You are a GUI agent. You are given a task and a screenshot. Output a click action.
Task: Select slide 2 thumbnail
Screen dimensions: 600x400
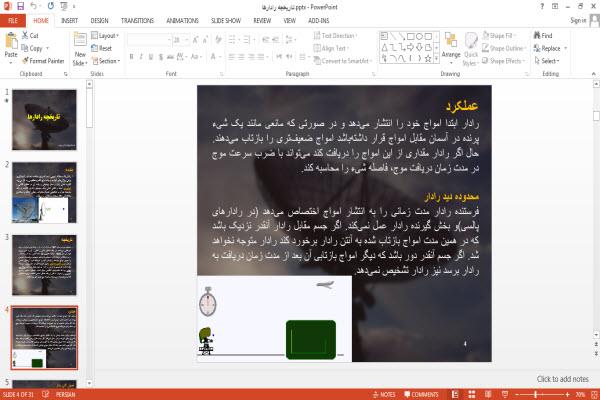pos(44,192)
